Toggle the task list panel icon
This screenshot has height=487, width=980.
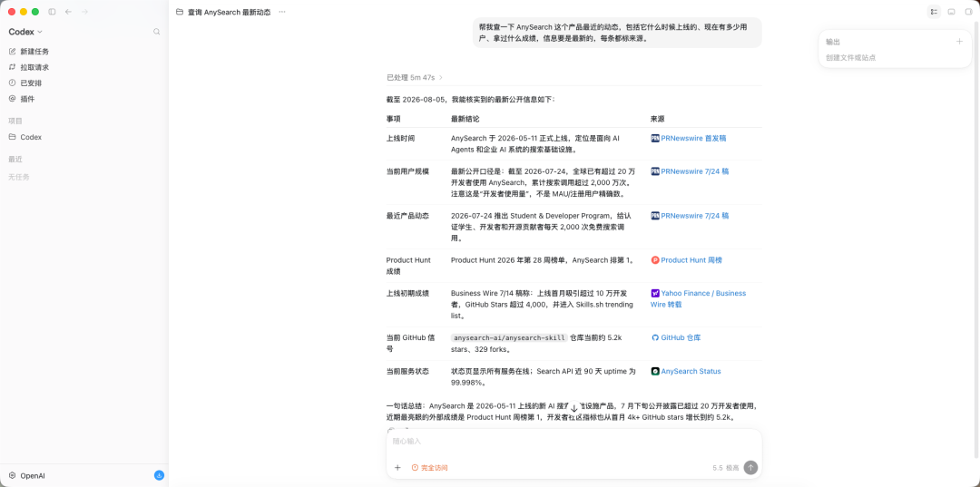[934, 12]
